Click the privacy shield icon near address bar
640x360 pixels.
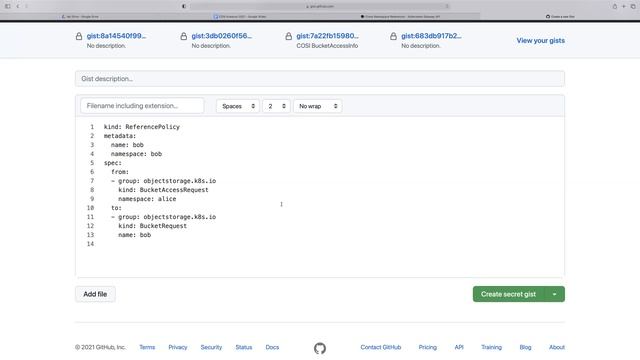184,6
